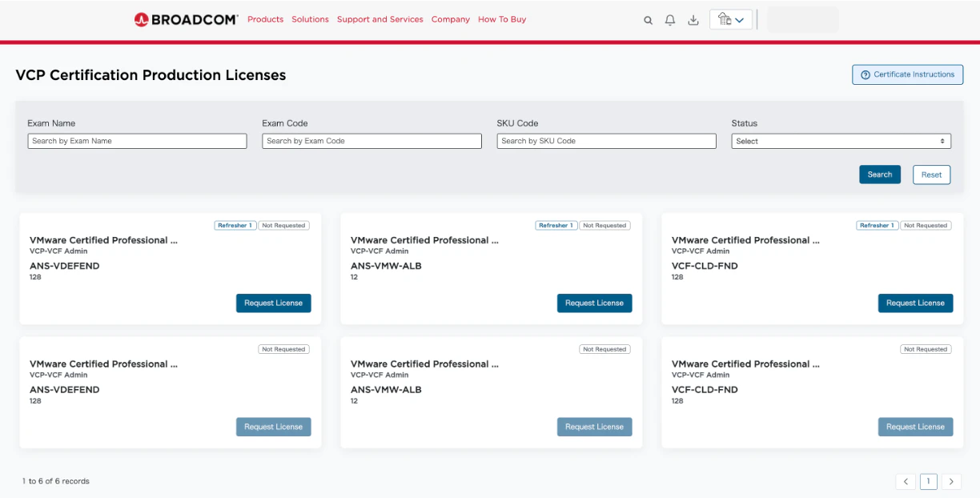This screenshot has height=498, width=980.
Task: Click the 1 to 6 of 6 records text
Action: [x=56, y=481]
